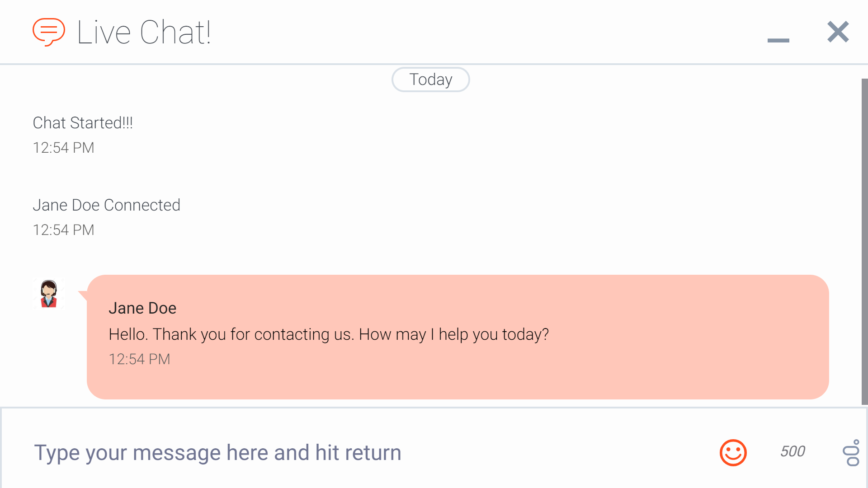Click the message bubble tail pointer
Image resolution: width=868 pixels, height=488 pixels.
tap(83, 296)
